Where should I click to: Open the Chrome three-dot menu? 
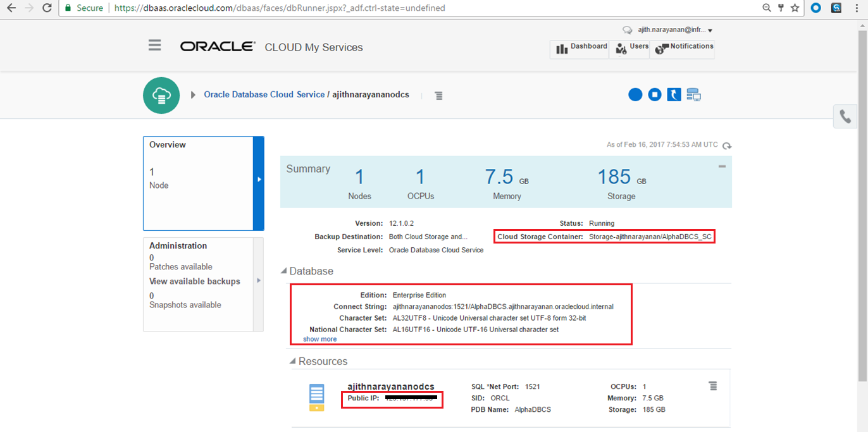pyautogui.click(x=856, y=8)
